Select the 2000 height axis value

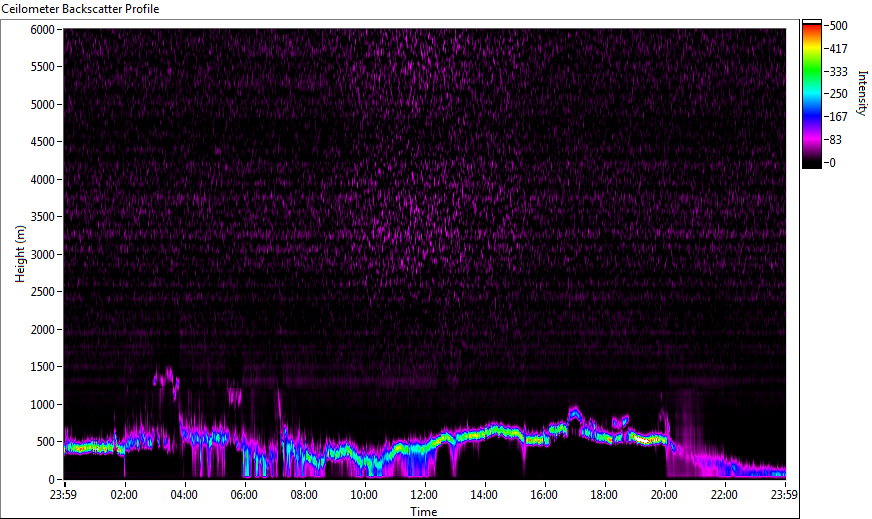42,330
